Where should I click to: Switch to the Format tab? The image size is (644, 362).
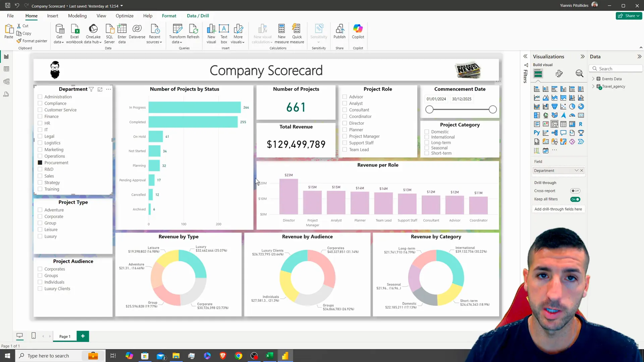tap(169, 16)
